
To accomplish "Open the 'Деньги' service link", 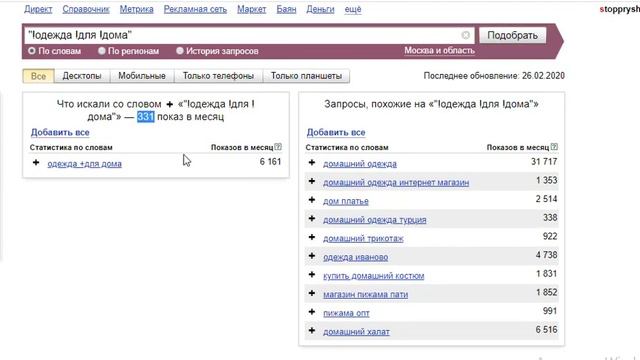I will pos(320,9).
